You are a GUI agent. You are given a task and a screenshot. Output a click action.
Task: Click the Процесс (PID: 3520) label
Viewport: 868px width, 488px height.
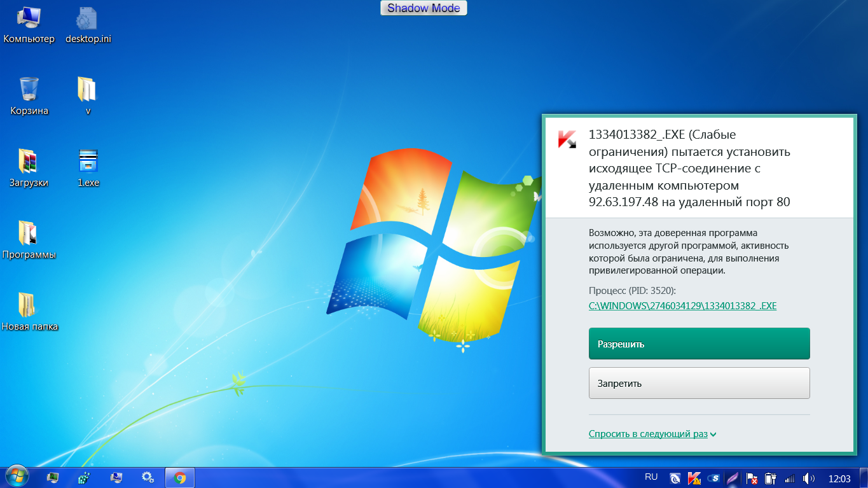[632, 291]
